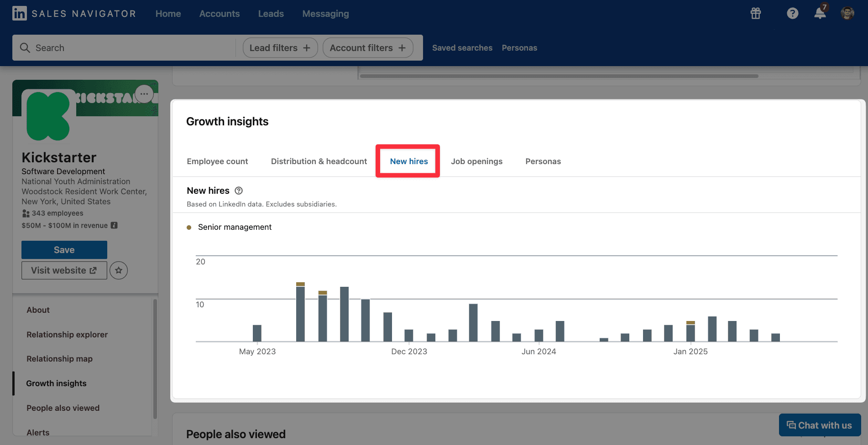The image size is (868, 445).
Task: Click into the Search field
Action: click(124, 48)
